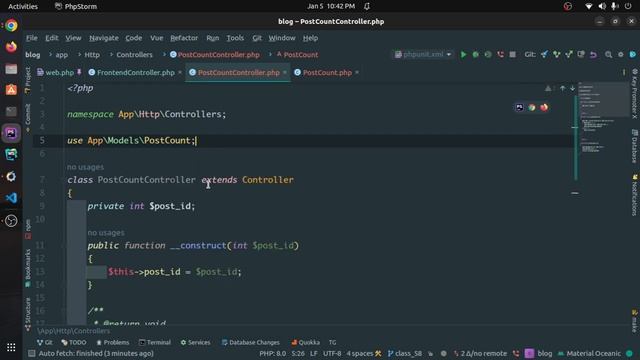Screen dimensions: 640x360
Task: Push commits with the Git push icon
Action: [x=569, y=54]
